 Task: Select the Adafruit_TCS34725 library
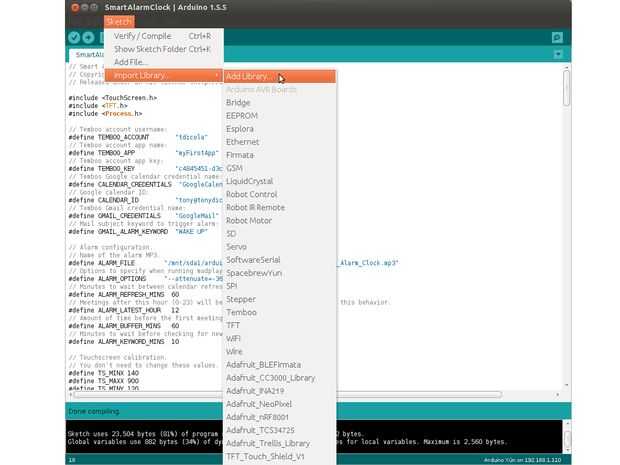click(280, 430)
